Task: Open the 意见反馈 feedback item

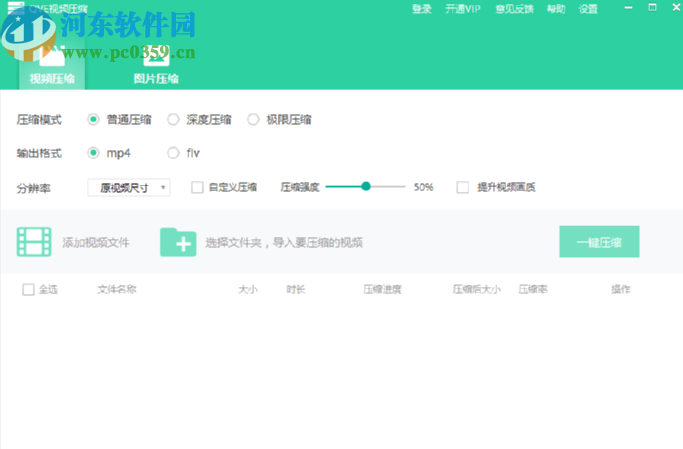Action: click(x=514, y=9)
